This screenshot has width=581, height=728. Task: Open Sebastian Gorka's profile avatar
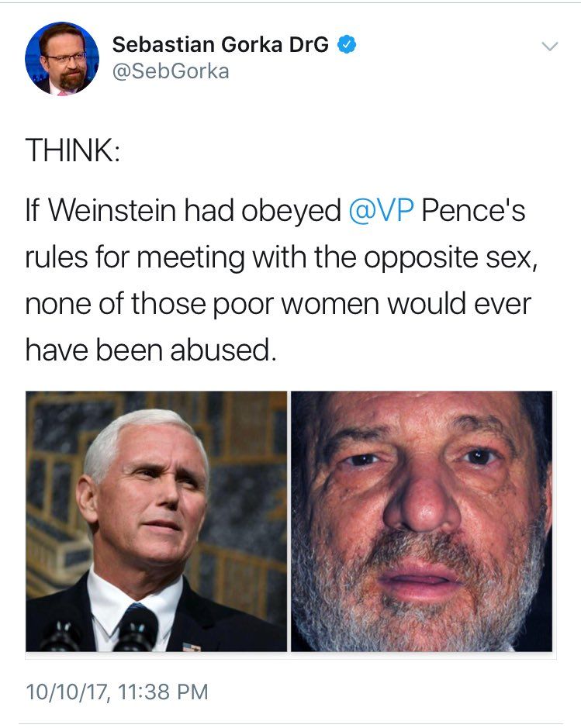tap(62, 57)
